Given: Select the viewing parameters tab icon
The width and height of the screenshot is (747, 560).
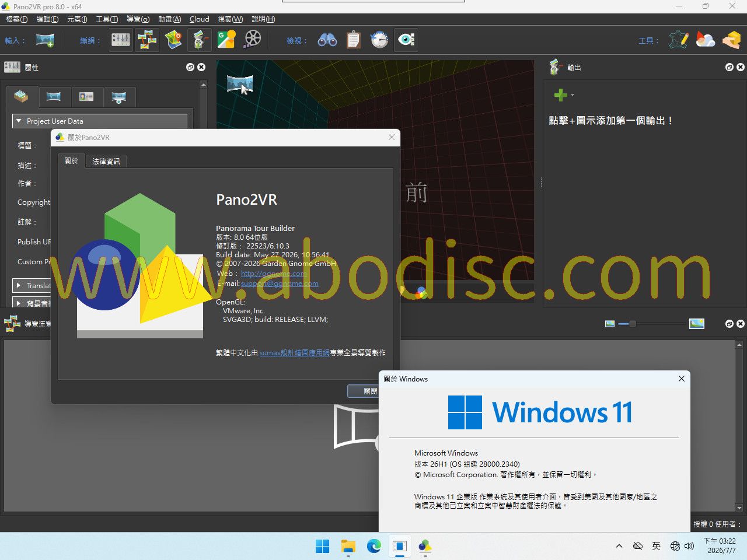Looking at the screenshot, I should point(119,97).
